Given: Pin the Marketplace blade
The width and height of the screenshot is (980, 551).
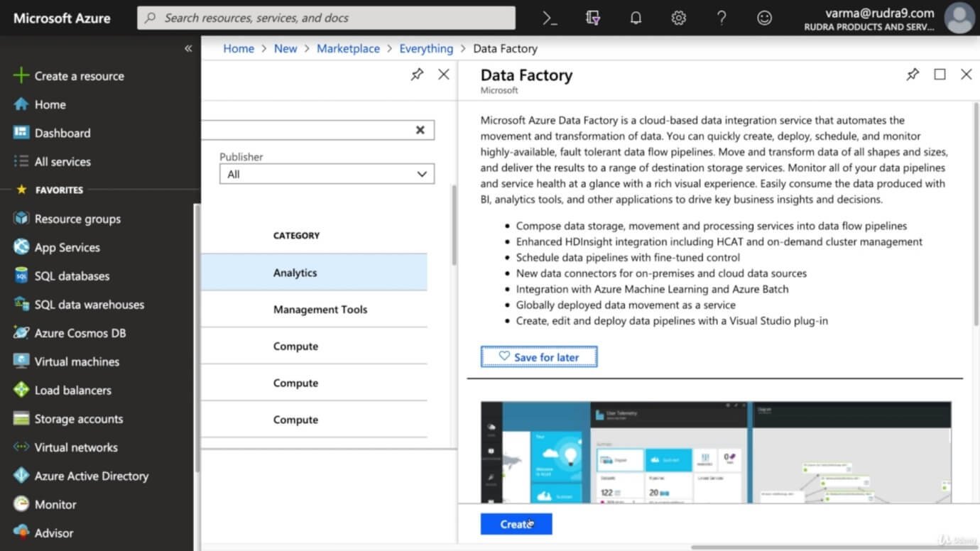Looking at the screenshot, I should 417,75.
